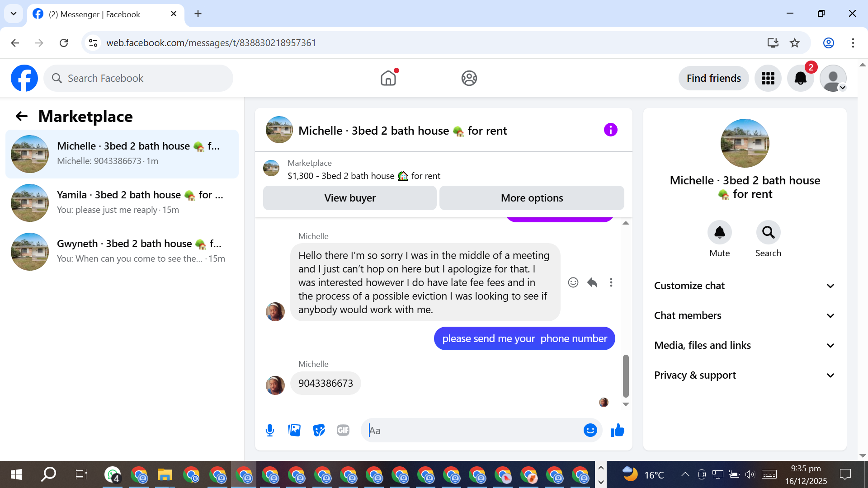Image resolution: width=868 pixels, height=488 pixels.
Task: Open Gwyneth's conversation
Action: click(122, 252)
